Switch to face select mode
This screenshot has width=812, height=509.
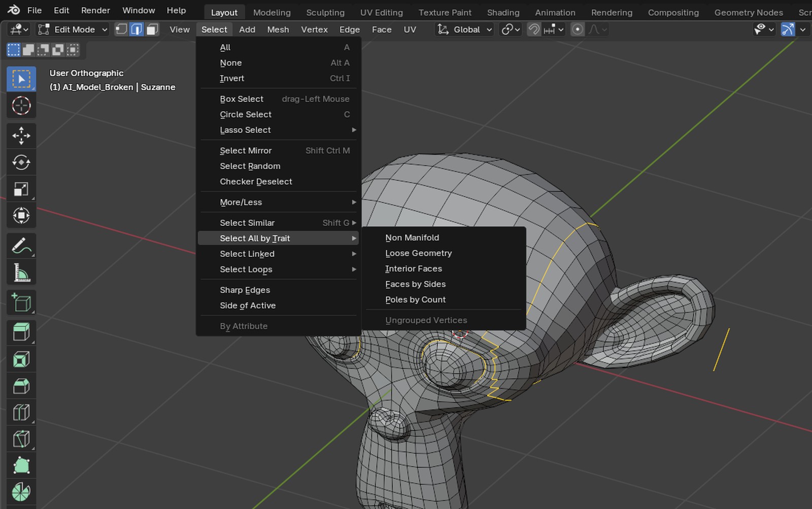point(152,29)
